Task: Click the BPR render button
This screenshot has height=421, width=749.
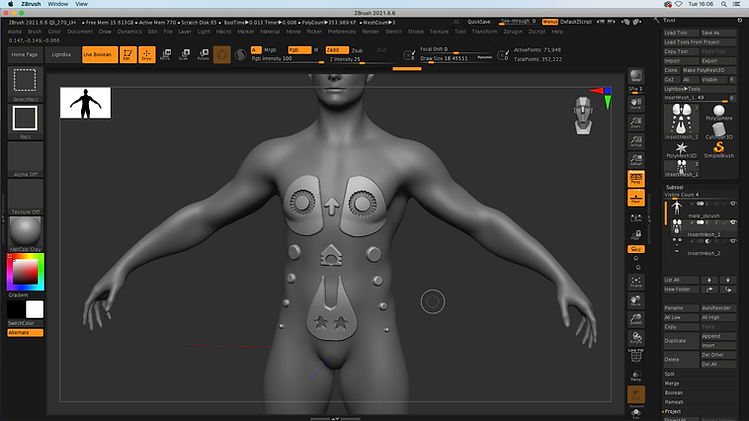Action: [x=636, y=76]
